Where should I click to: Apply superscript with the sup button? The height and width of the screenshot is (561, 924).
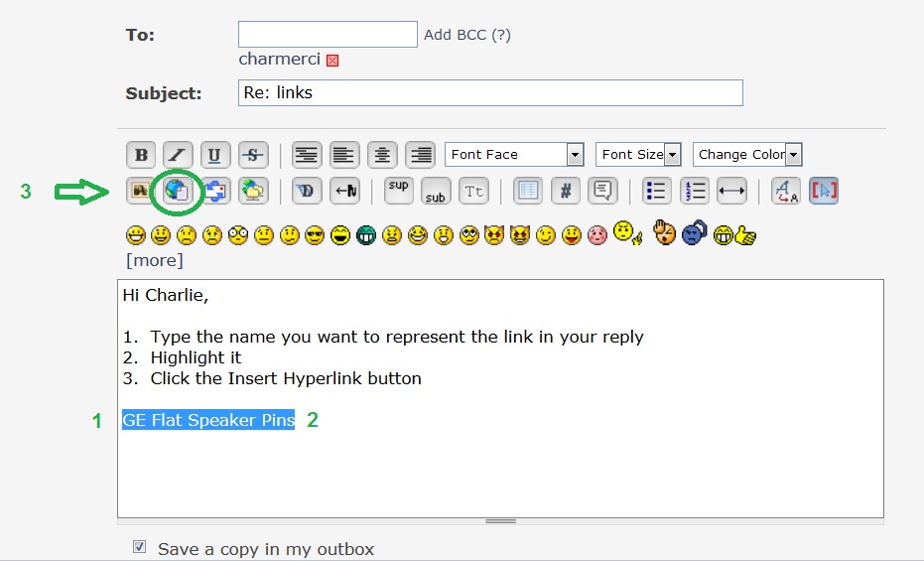tap(398, 191)
